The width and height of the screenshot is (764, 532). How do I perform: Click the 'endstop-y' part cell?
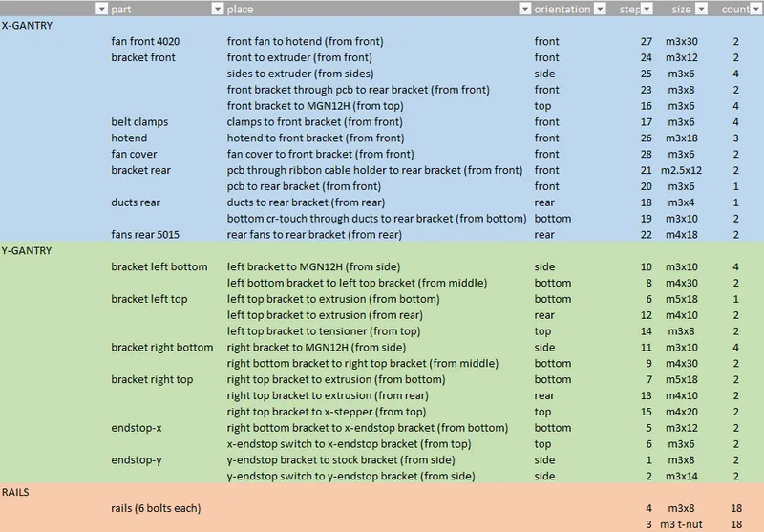tap(137, 460)
